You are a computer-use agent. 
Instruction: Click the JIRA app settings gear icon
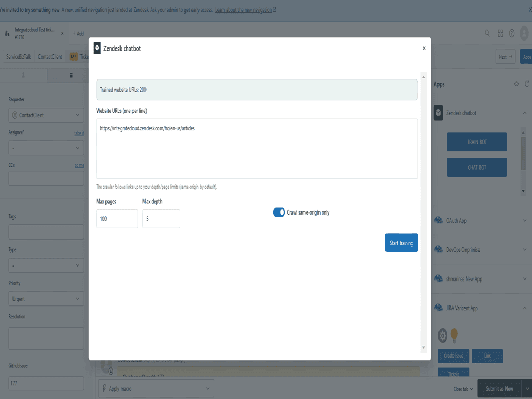443,336
